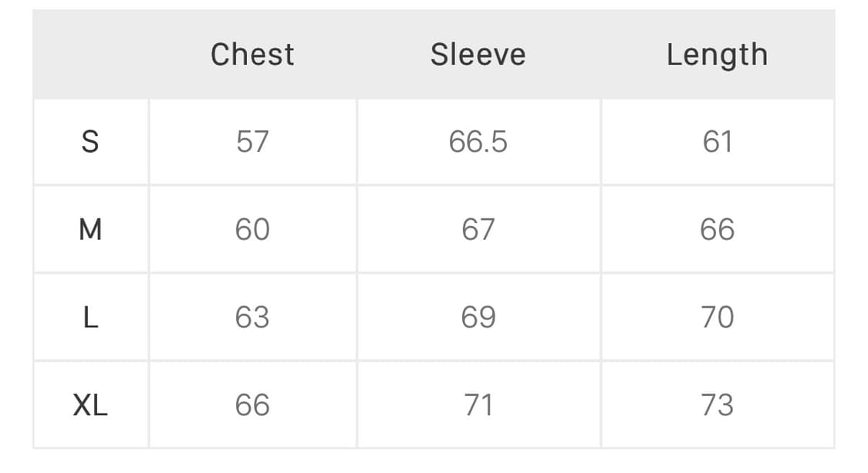Click sleeve value 69 for size L
This screenshot has height=473, width=868.
[x=478, y=317]
